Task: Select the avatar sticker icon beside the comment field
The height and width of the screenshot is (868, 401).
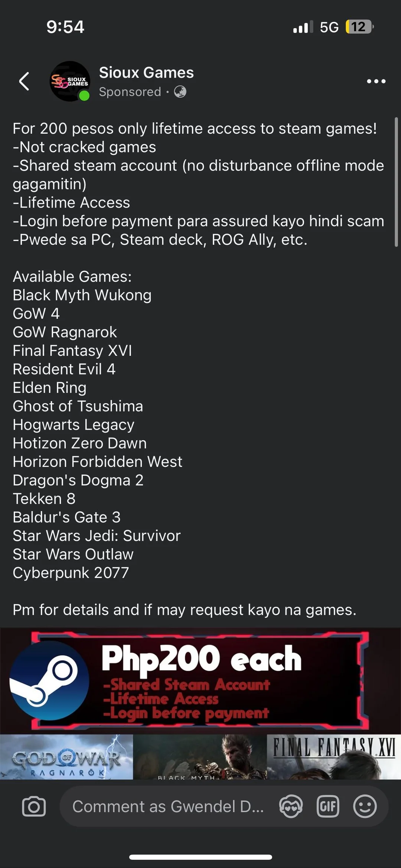Action: pos(291,806)
